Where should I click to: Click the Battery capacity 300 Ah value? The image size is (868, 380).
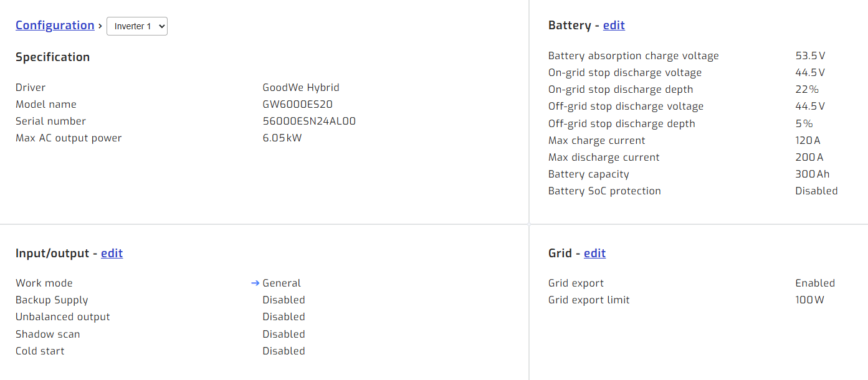pyautogui.click(x=812, y=174)
